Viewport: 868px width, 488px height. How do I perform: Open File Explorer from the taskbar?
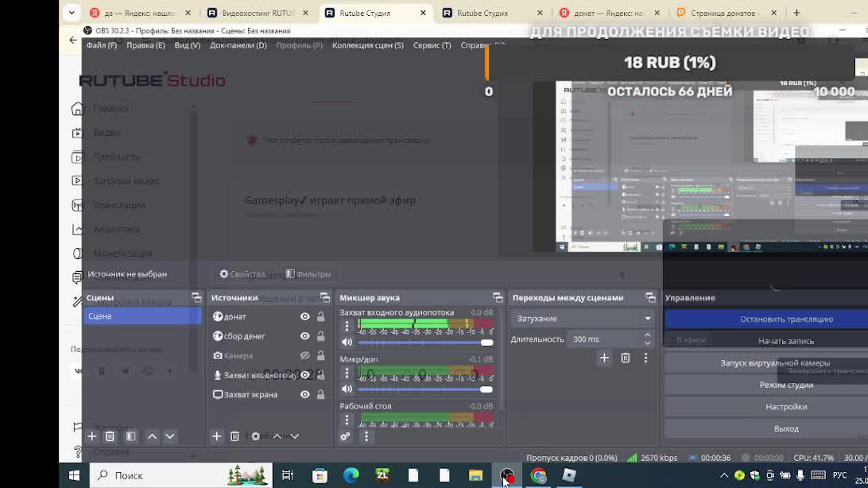475,475
